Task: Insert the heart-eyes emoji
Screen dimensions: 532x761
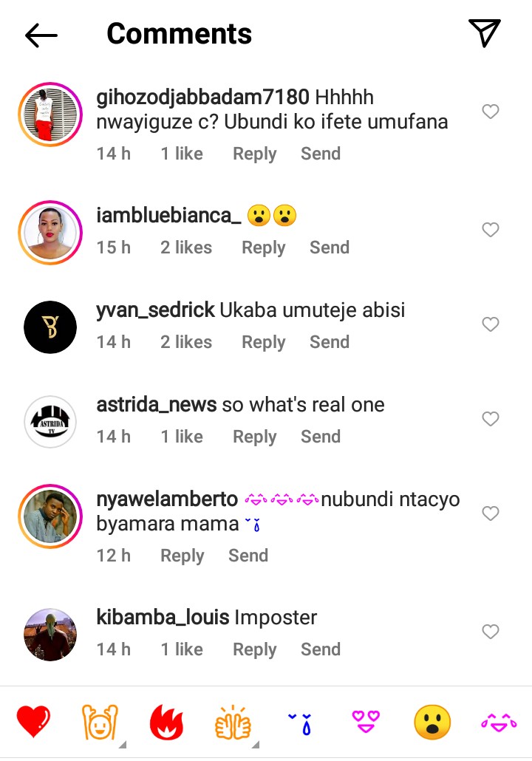Action: (365, 722)
